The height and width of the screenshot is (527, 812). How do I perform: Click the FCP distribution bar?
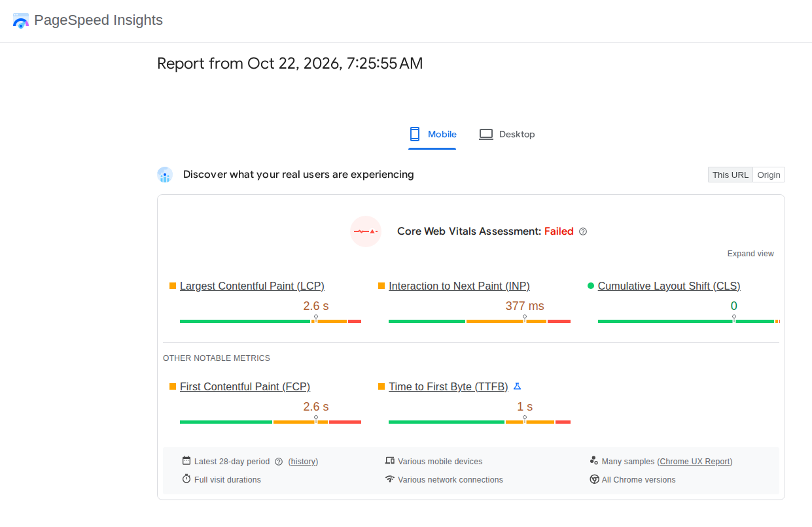[270, 422]
